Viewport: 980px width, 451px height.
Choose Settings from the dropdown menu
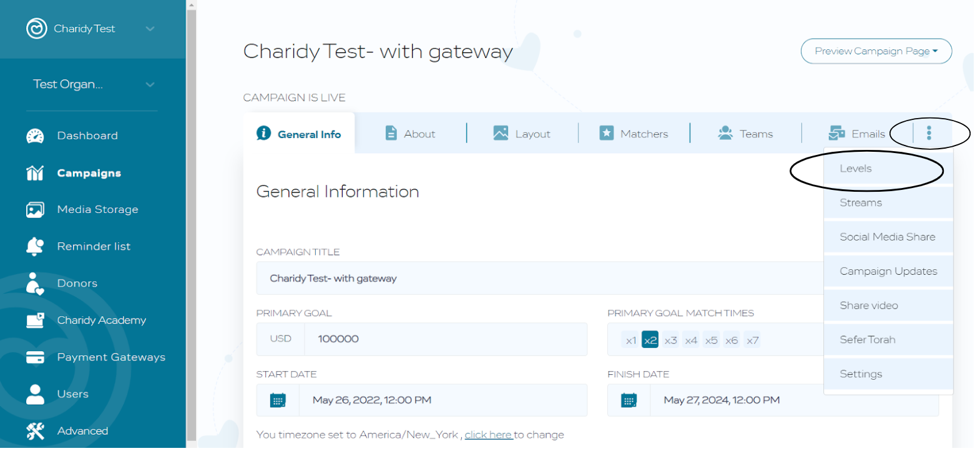coord(888,374)
